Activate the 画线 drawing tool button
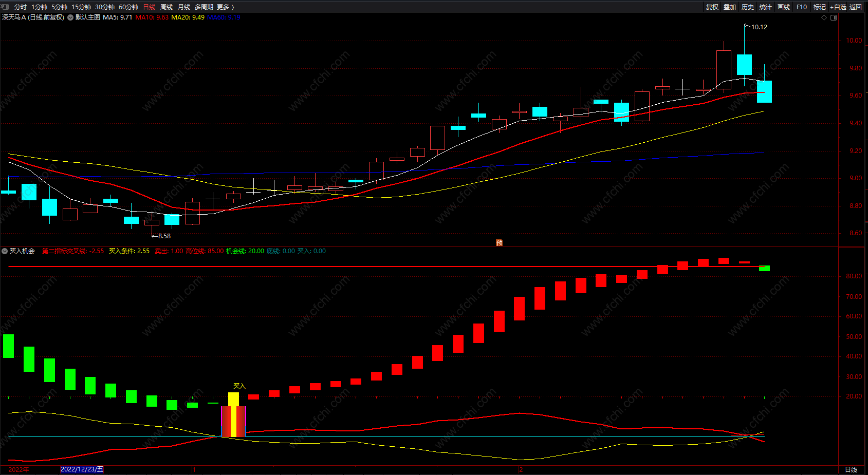 (784, 7)
